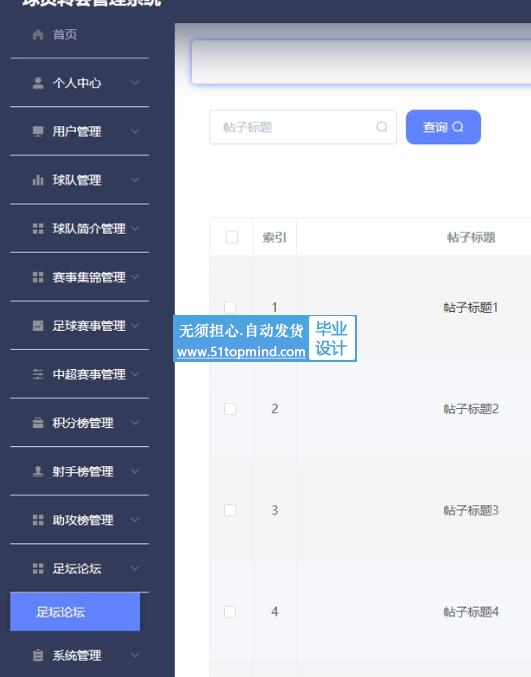
Task: Click the home icon next to 首页
Action: pos(38,34)
